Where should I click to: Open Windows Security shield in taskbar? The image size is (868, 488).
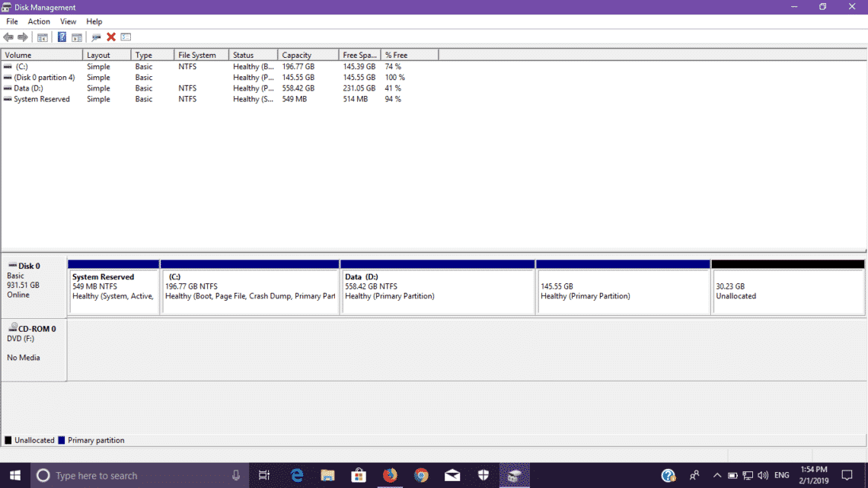pyautogui.click(x=483, y=475)
